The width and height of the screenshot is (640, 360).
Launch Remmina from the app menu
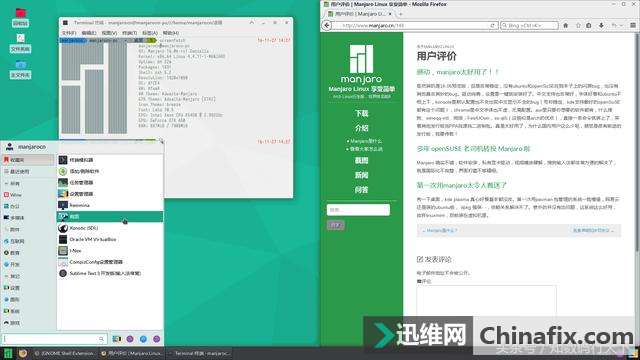(x=110, y=205)
